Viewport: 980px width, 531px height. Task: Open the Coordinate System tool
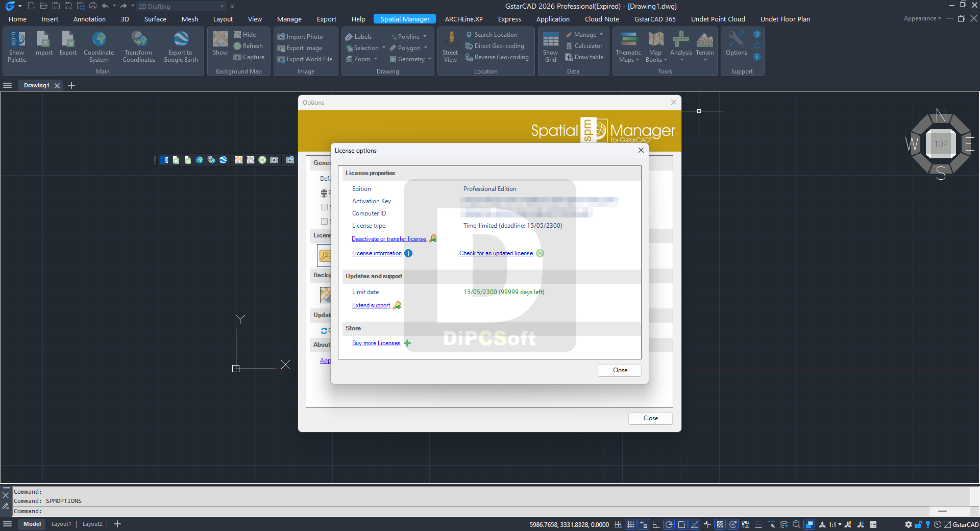(x=99, y=47)
